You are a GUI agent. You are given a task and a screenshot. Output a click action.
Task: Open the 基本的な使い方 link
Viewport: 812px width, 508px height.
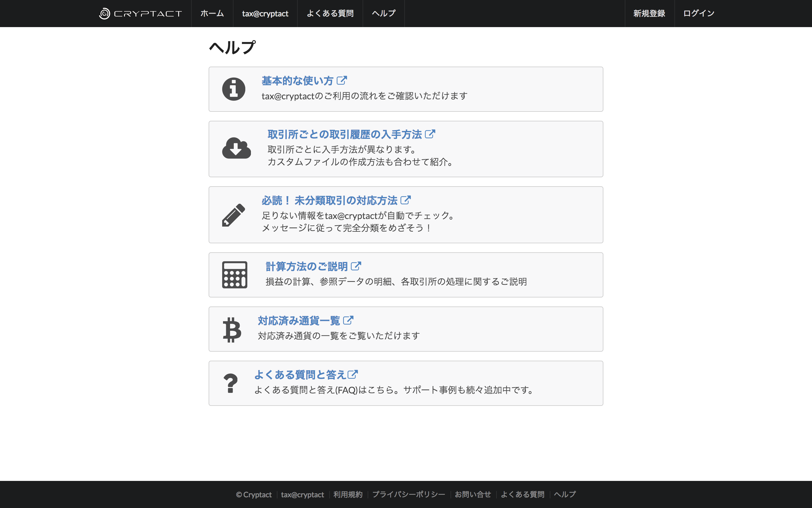(x=297, y=81)
